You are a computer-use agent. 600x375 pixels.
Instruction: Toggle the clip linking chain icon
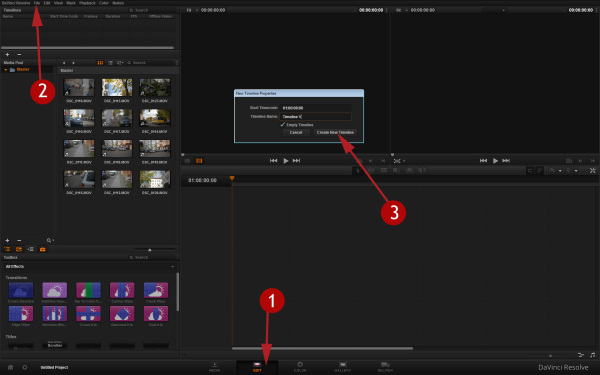(539, 171)
